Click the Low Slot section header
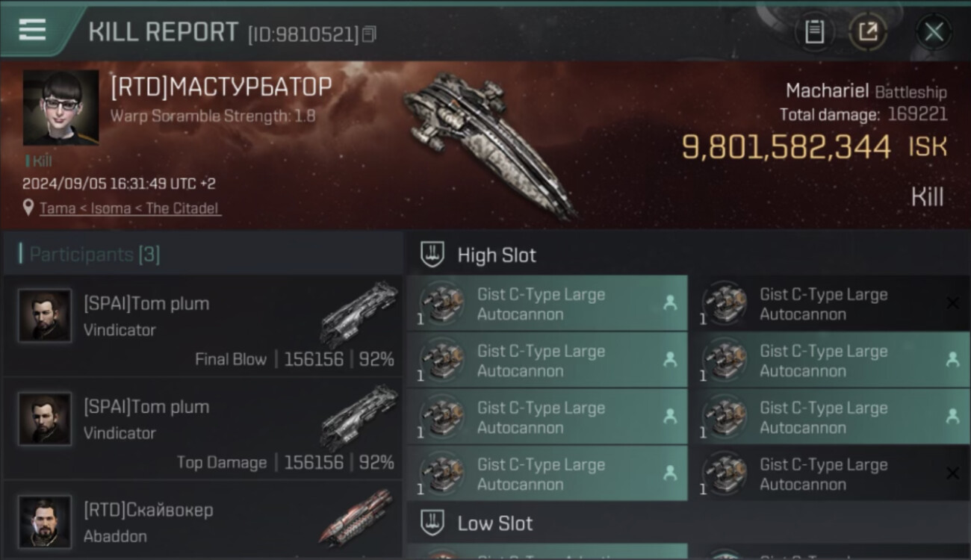 click(x=495, y=523)
